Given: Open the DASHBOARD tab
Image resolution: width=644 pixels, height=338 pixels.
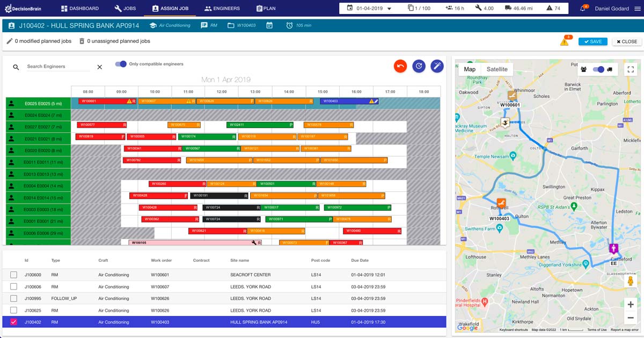Looking at the screenshot, I should click(80, 9).
